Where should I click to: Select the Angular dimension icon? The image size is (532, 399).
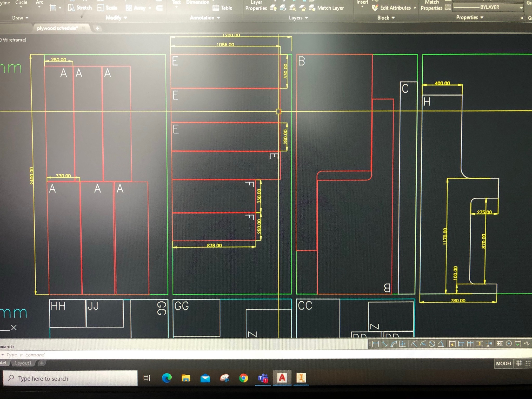tap(441, 344)
